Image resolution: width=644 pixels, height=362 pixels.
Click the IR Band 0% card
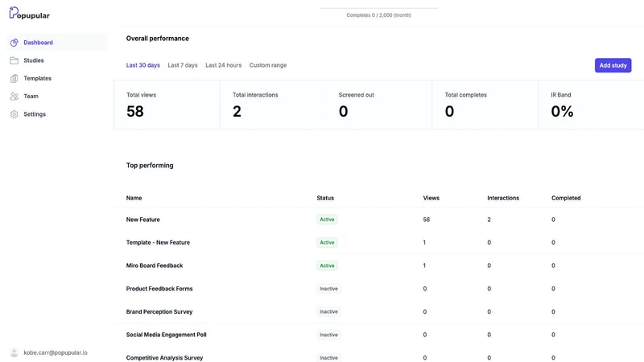click(x=591, y=105)
